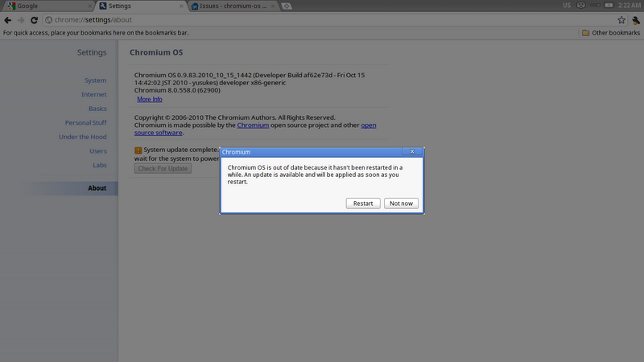Screen dimensions: 644x362
Task: Open the Personal Stuff section
Action: pyautogui.click(x=85, y=123)
